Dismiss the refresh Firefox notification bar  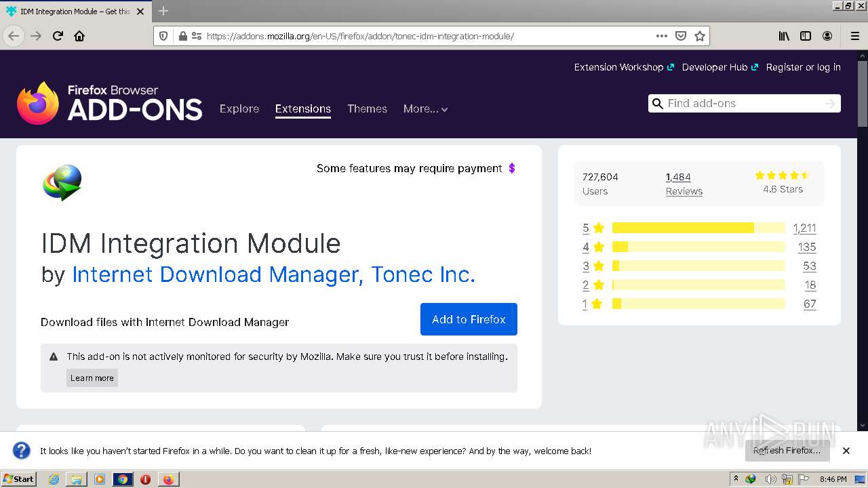(x=846, y=451)
